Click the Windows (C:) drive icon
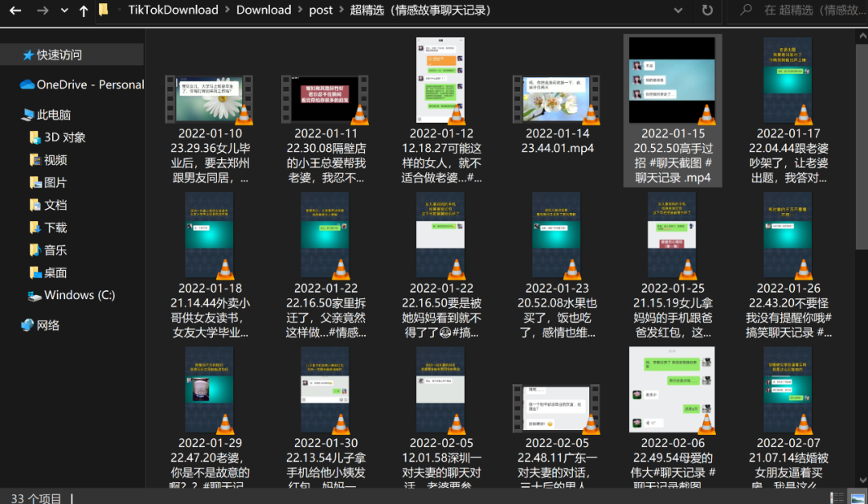This screenshot has width=868, height=504. pos(35,296)
